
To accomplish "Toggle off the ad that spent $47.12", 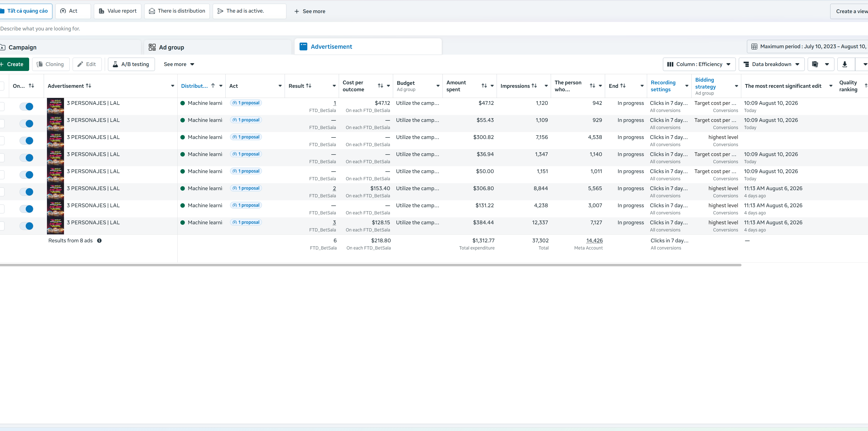I will coord(27,107).
